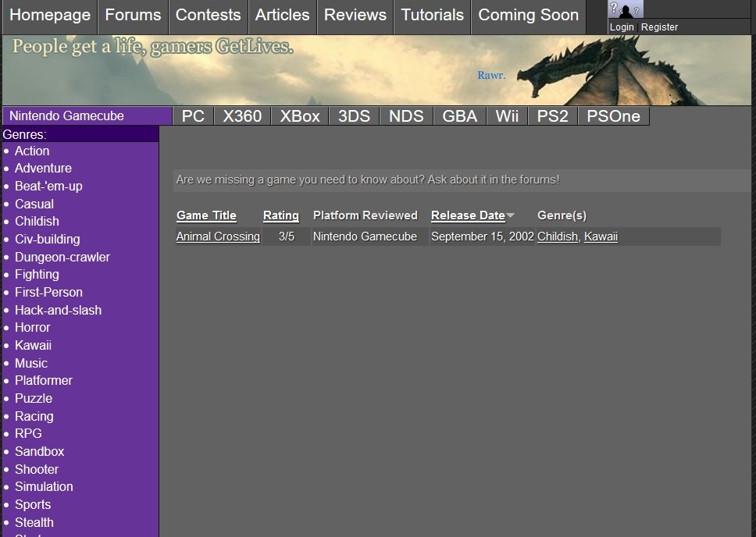
Task: Click the Login link
Action: point(622,27)
